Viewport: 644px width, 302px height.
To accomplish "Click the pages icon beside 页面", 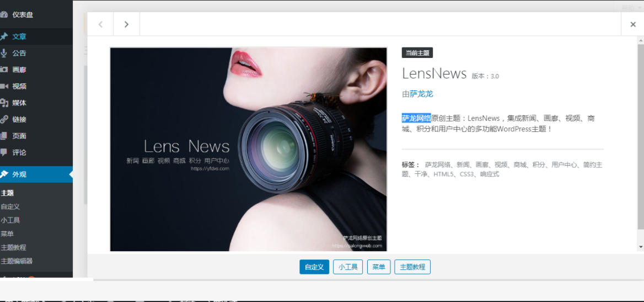I will click(4, 136).
